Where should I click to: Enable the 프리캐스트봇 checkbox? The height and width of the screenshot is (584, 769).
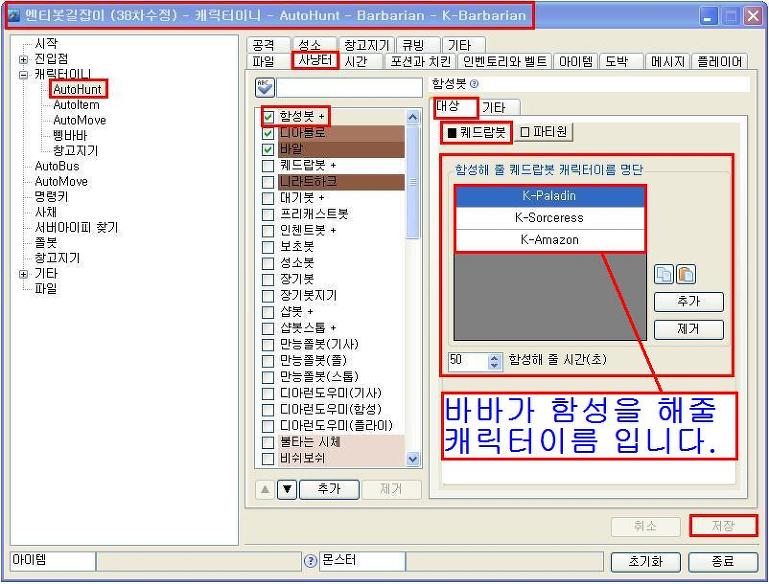(x=268, y=214)
